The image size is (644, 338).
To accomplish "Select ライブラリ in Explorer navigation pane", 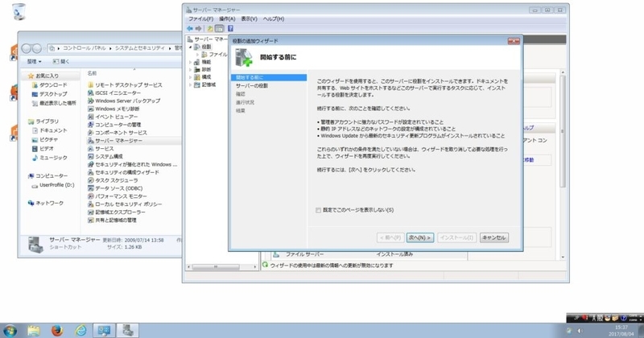I will coord(47,122).
